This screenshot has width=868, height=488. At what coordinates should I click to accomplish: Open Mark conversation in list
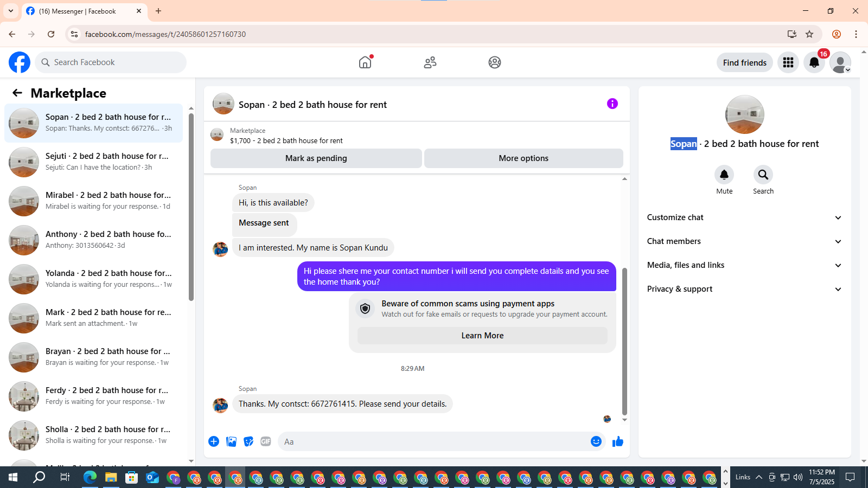[94, 318]
